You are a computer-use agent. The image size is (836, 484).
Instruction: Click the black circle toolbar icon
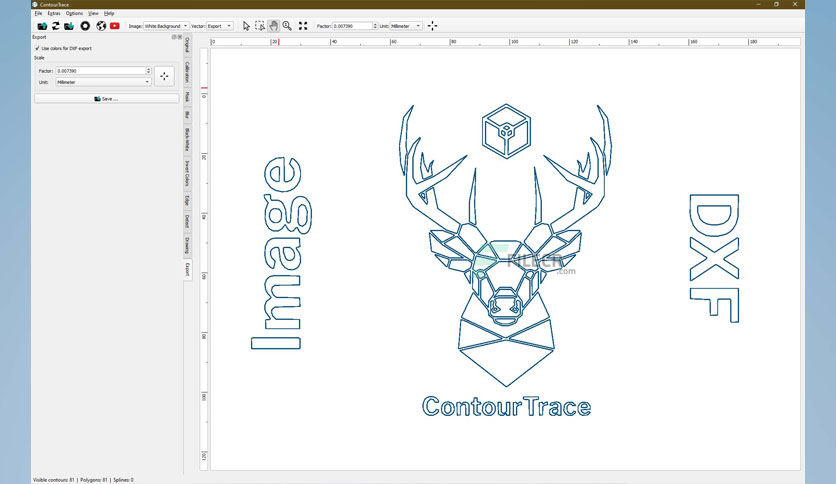[85, 26]
